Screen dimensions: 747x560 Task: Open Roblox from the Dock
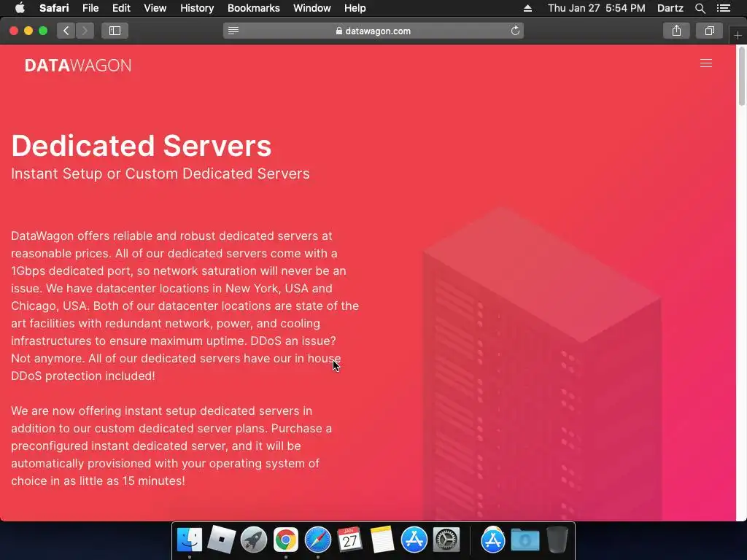tap(222, 540)
